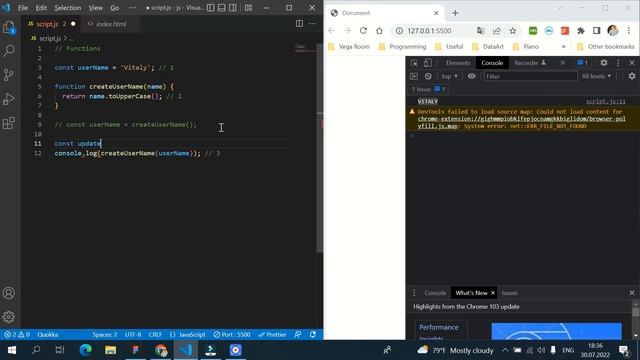This screenshot has height=360, width=640.
Task: Open File Explorer from the taskbar
Action: click(x=110, y=350)
